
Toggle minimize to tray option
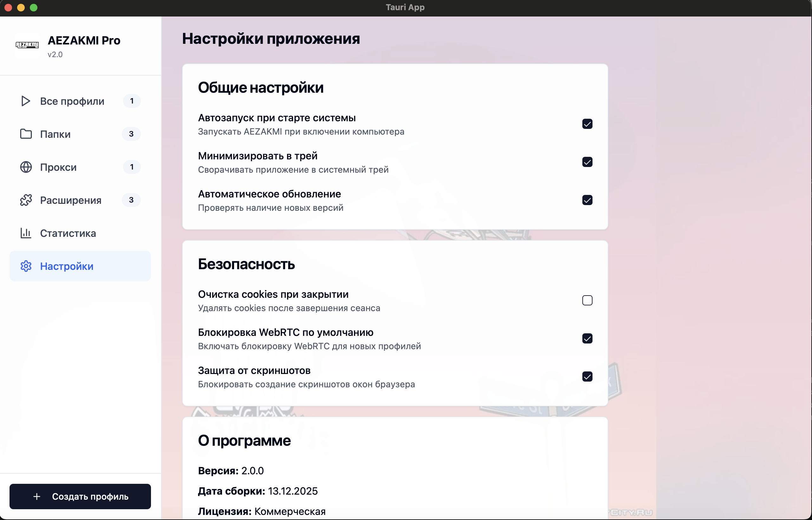pyautogui.click(x=587, y=162)
